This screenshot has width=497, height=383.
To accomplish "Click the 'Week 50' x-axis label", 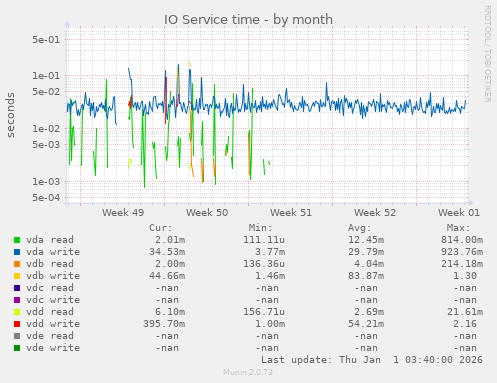I will (207, 213).
